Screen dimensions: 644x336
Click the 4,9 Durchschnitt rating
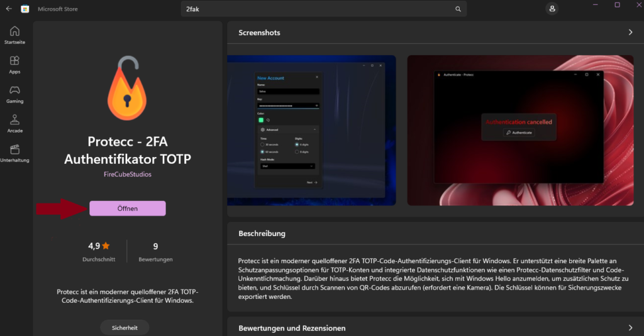[x=99, y=251]
